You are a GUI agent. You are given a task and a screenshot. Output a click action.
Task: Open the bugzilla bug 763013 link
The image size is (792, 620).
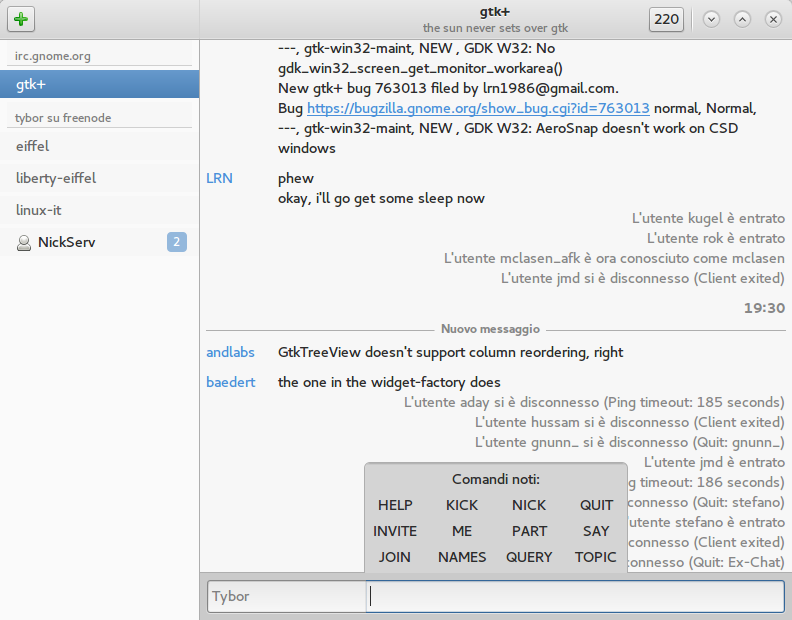(x=478, y=108)
